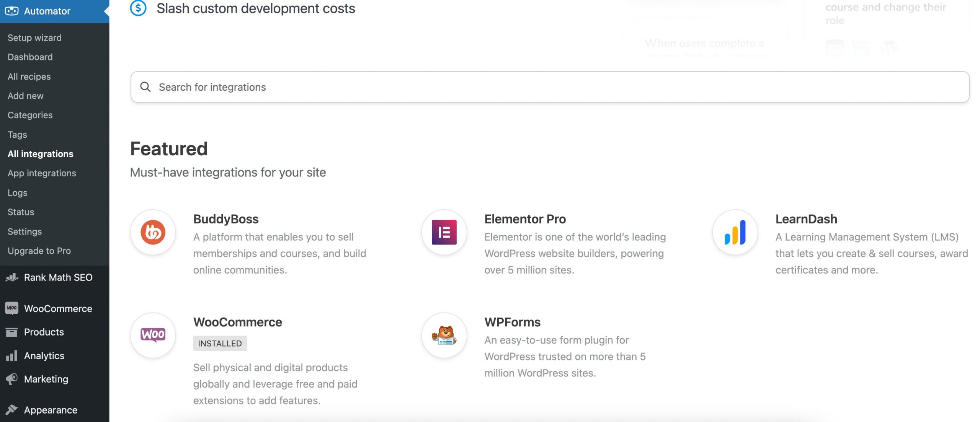Click the Analytics icon in sidebar
This screenshot has width=980, height=422.
coord(11,356)
